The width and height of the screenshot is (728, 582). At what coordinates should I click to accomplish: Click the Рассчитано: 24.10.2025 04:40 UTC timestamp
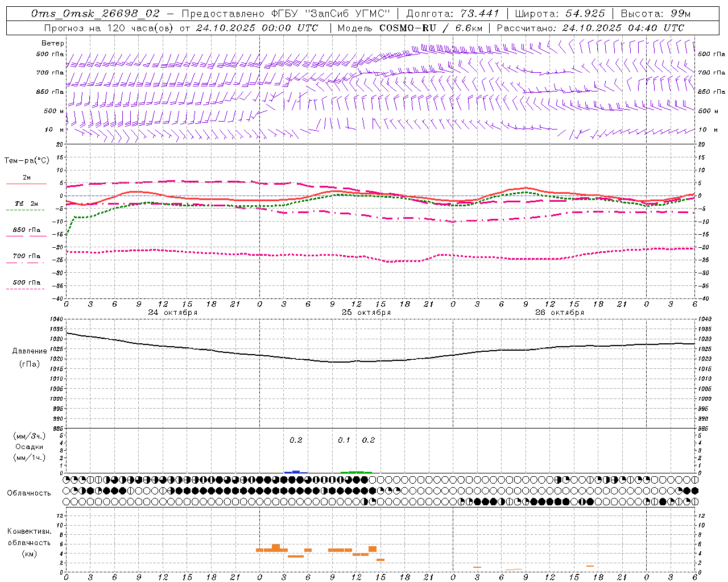590,28
